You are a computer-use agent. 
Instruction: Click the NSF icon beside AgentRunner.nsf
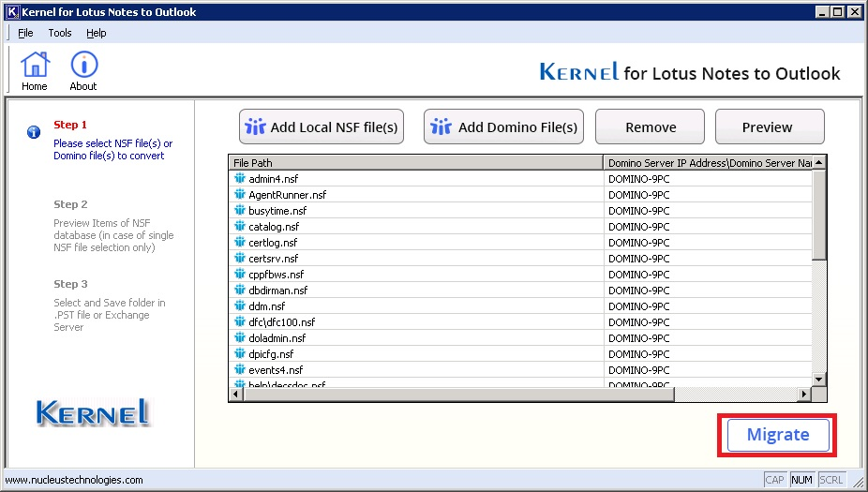pos(240,194)
